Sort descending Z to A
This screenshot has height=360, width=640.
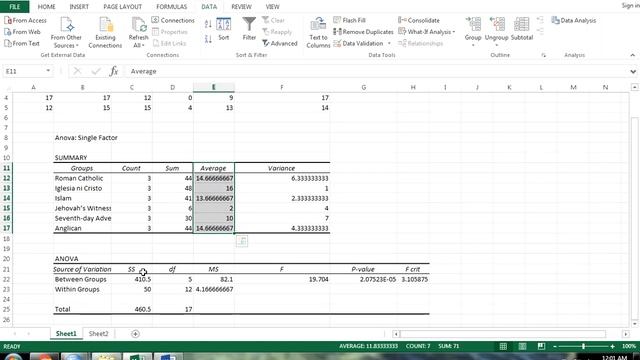click(x=208, y=39)
